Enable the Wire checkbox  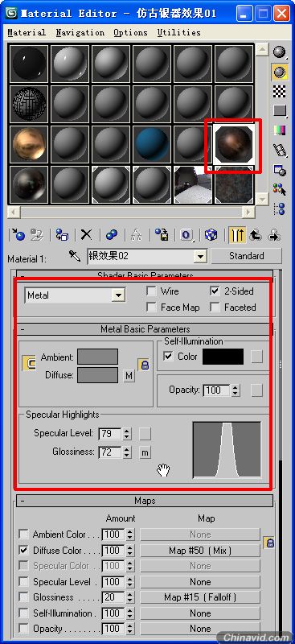coord(151,291)
